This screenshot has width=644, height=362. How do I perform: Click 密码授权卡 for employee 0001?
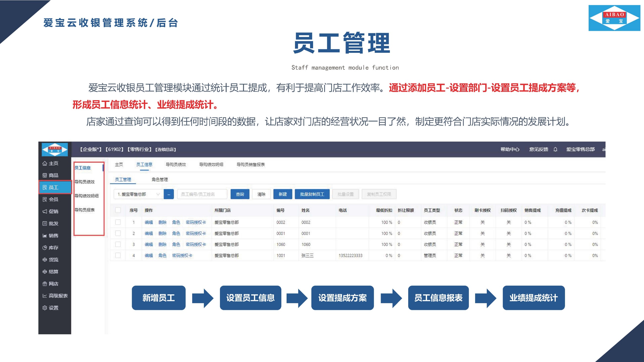point(196,233)
